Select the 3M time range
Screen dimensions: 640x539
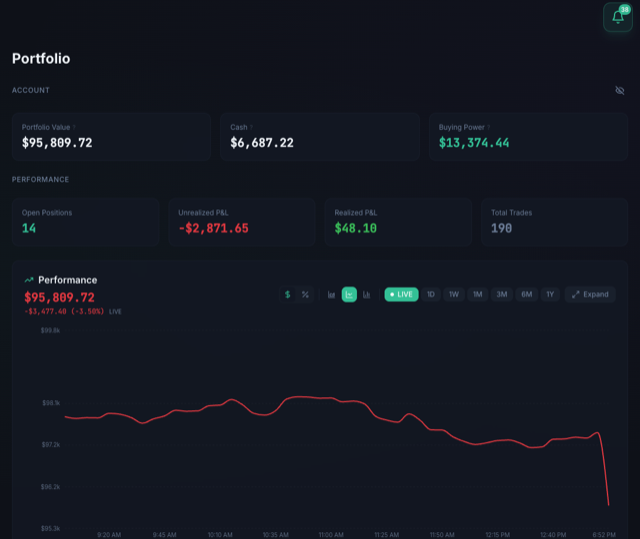[502, 295]
